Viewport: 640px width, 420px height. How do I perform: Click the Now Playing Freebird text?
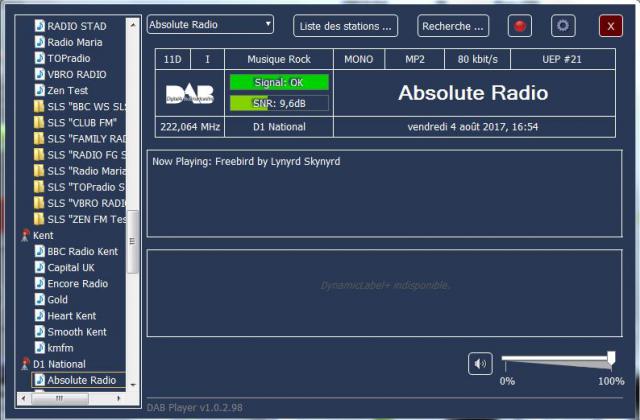click(246, 161)
